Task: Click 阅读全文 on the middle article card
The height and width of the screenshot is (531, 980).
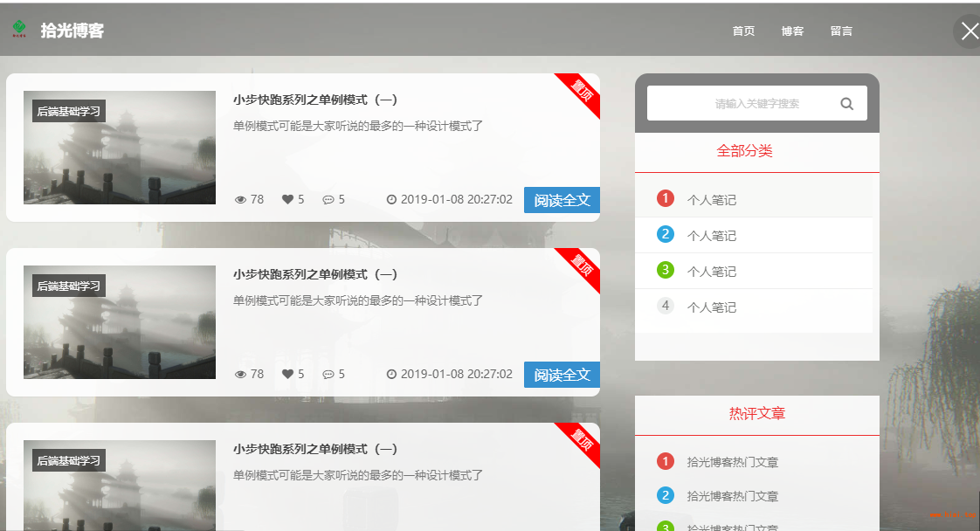Action: pyautogui.click(x=562, y=375)
